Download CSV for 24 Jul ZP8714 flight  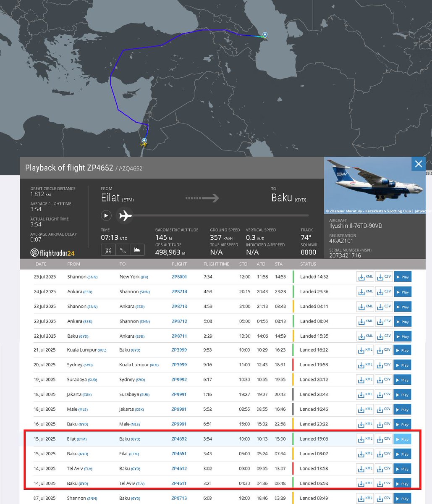(x=384, y=292)
